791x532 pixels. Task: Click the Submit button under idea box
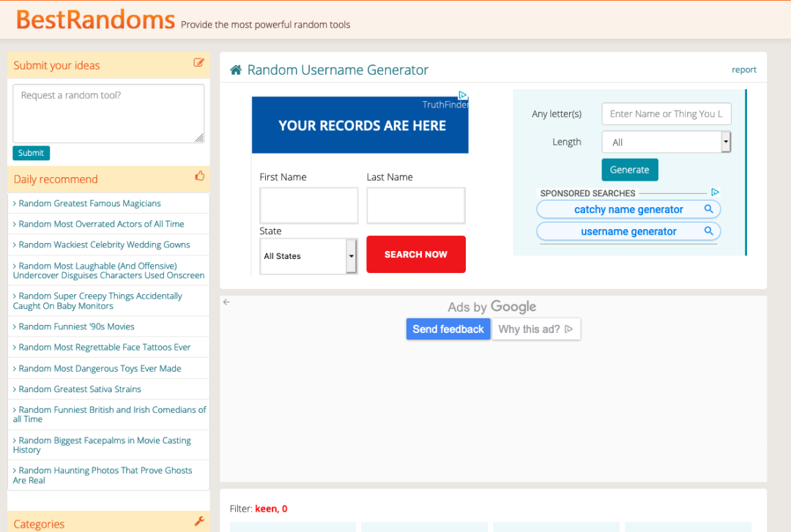[x=31, y=153]
